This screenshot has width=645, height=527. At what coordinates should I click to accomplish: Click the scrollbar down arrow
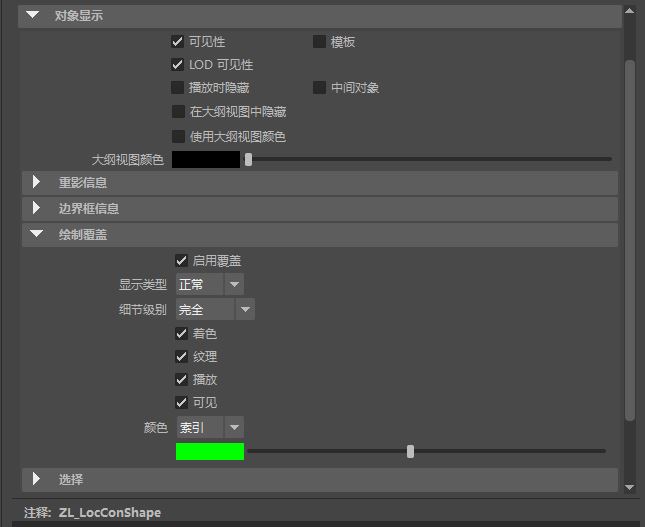pos(630,488)
